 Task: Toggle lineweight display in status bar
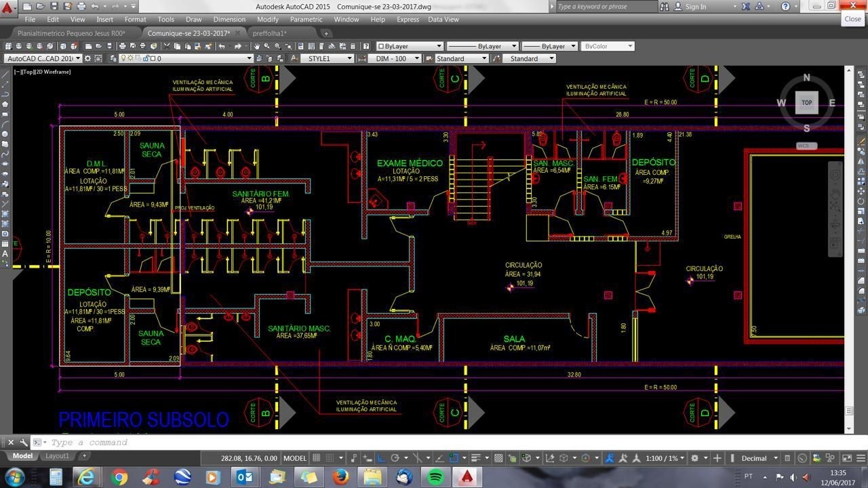tap(475, 458)
